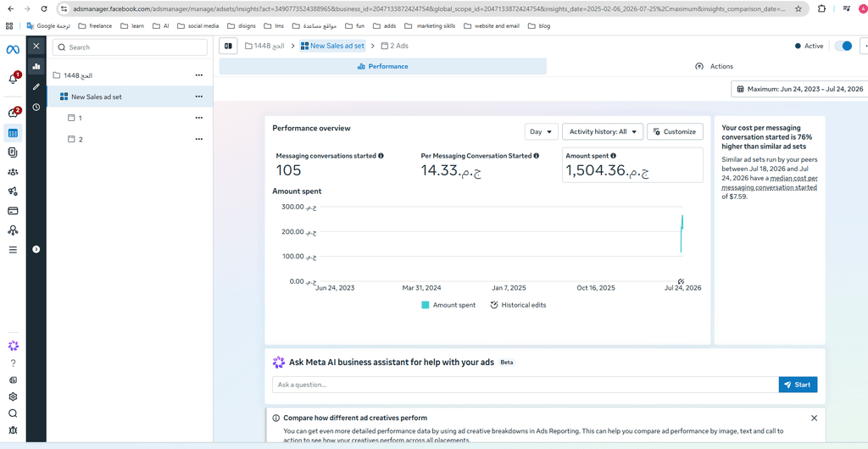This screenshot has width=868, height=449.
Task: Switch to the Performance tab
Action: click(382, 66)
